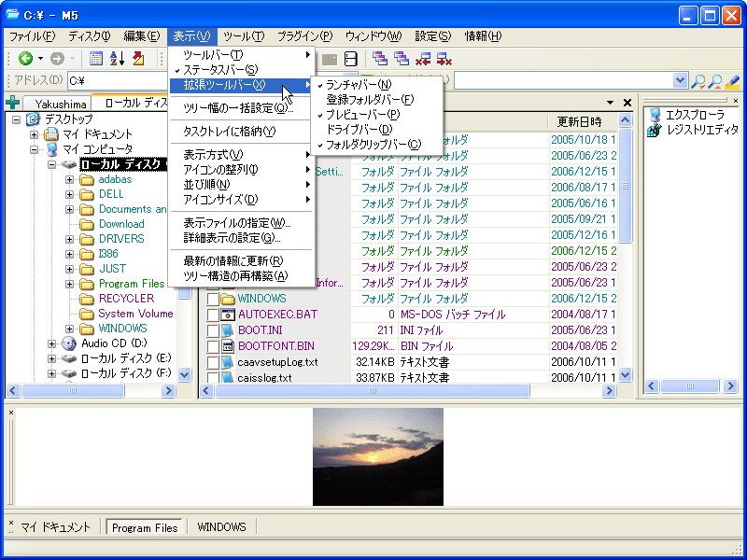Open the 設定(S) menu
Viewport: 747px width, 560px height.
click(433, 36)
